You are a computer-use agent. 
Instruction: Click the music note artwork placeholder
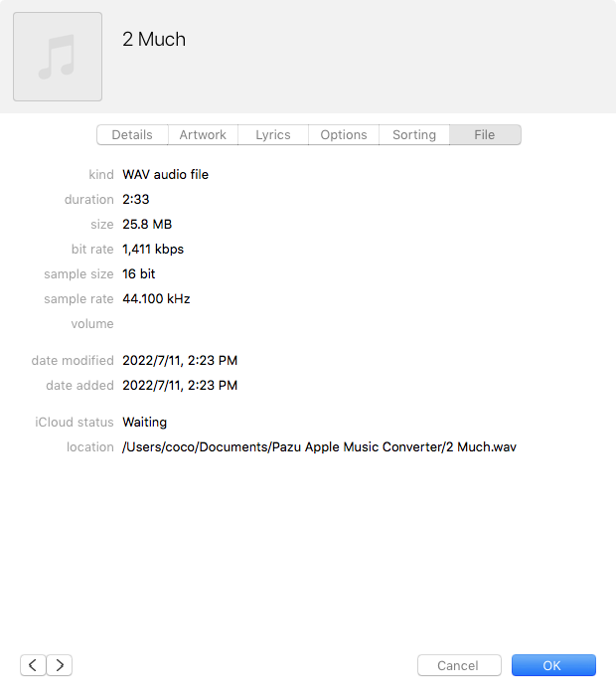click(57, 57)
